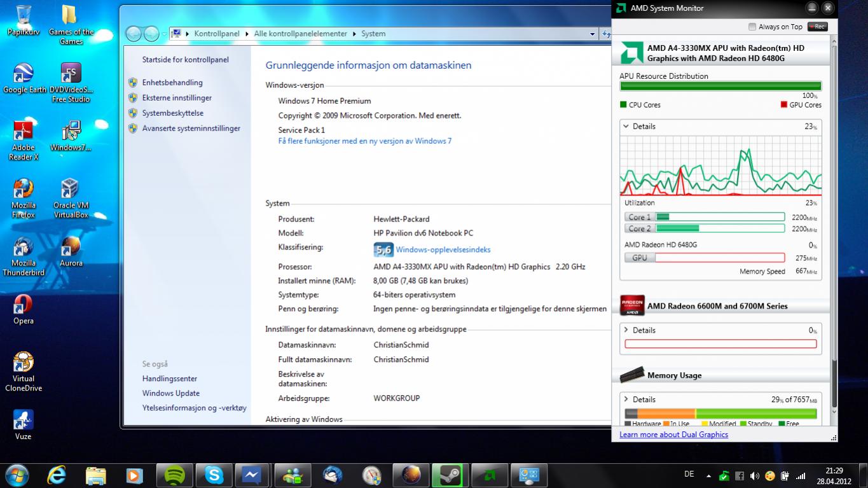The width and height of the screenshot is (868, 488).
Task: Expand the Kontrollpanel breadcrumb arrow
Action: click(247, 34)
